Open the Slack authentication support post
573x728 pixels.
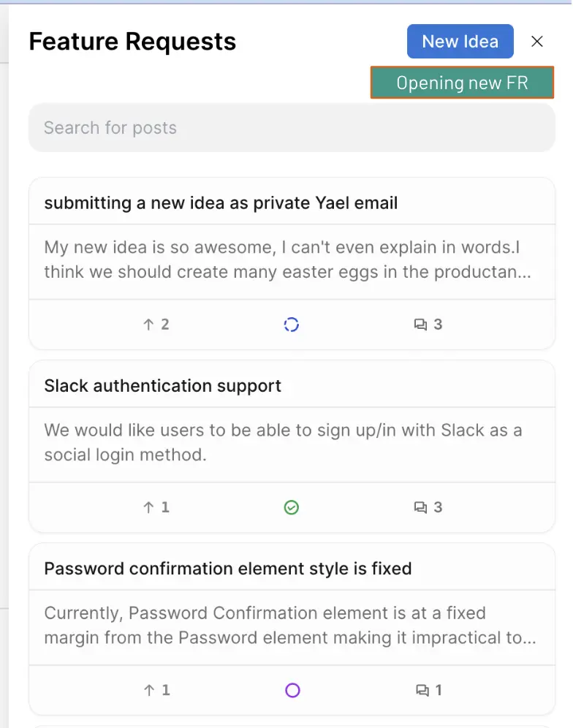click(x=164, y=385)
